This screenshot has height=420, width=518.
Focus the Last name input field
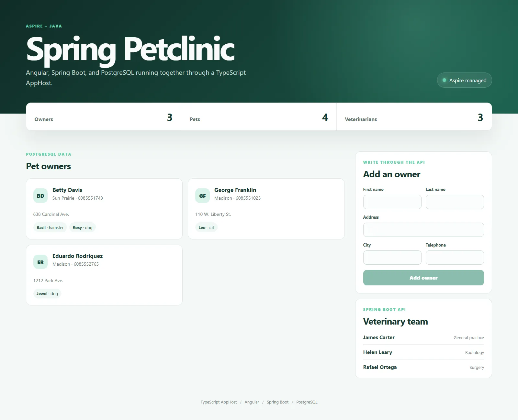(x=455, y=202)
